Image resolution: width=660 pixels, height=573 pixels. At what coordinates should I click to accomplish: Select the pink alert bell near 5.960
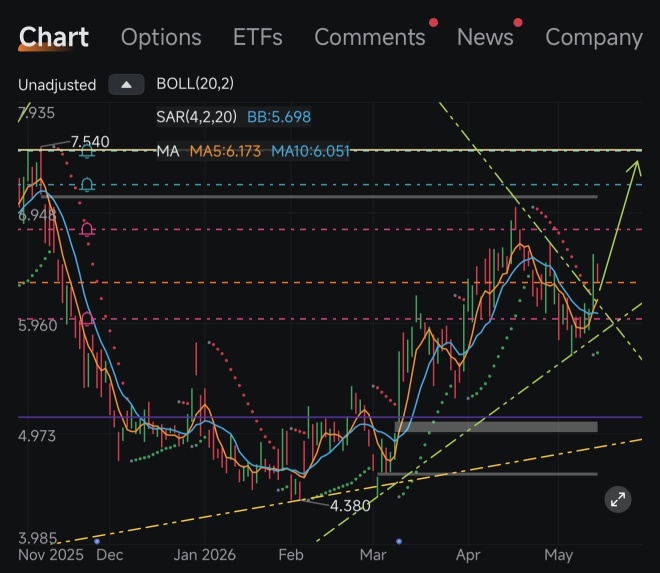pos(87,319)
